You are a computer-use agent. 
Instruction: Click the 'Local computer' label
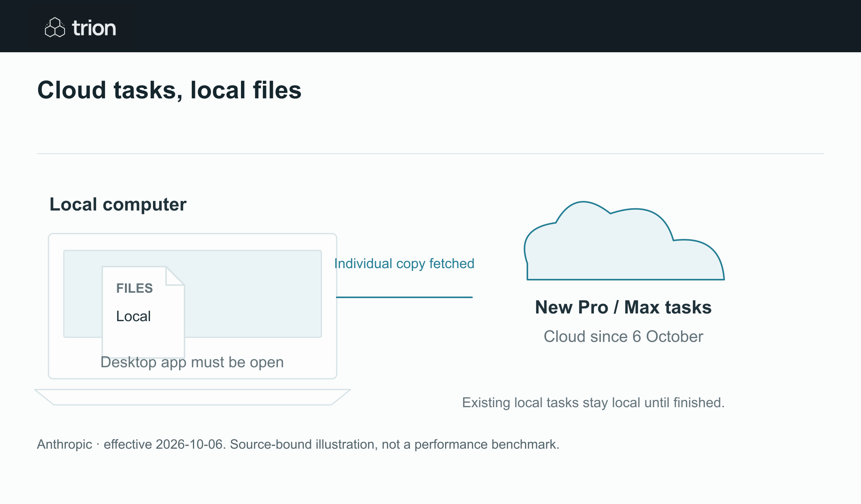point(118,204)
